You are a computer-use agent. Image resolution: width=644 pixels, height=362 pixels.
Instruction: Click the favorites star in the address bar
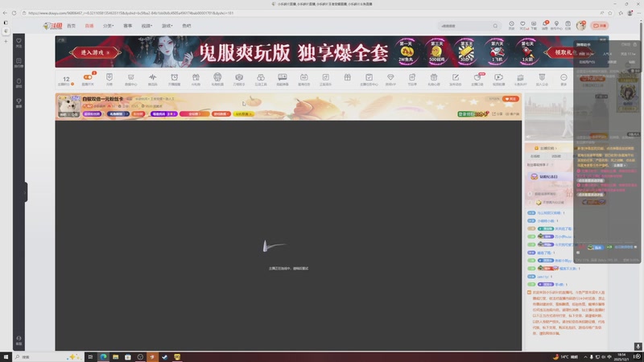point(610,13)
